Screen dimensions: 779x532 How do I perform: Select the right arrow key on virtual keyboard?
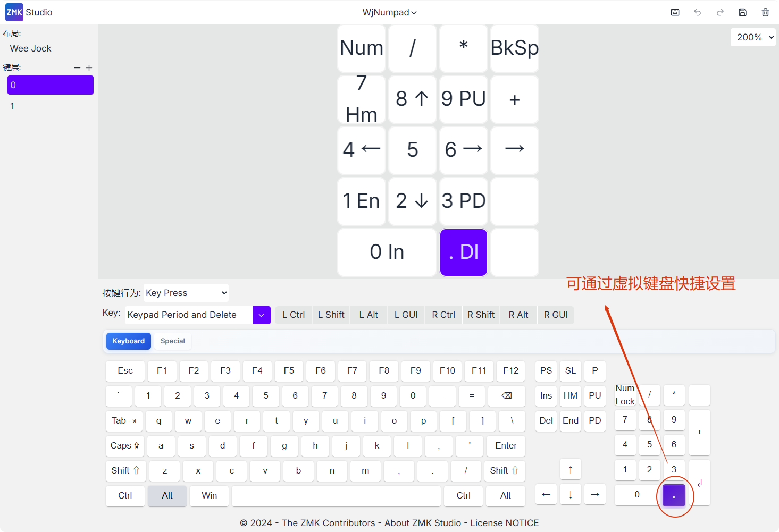(595, 494)
